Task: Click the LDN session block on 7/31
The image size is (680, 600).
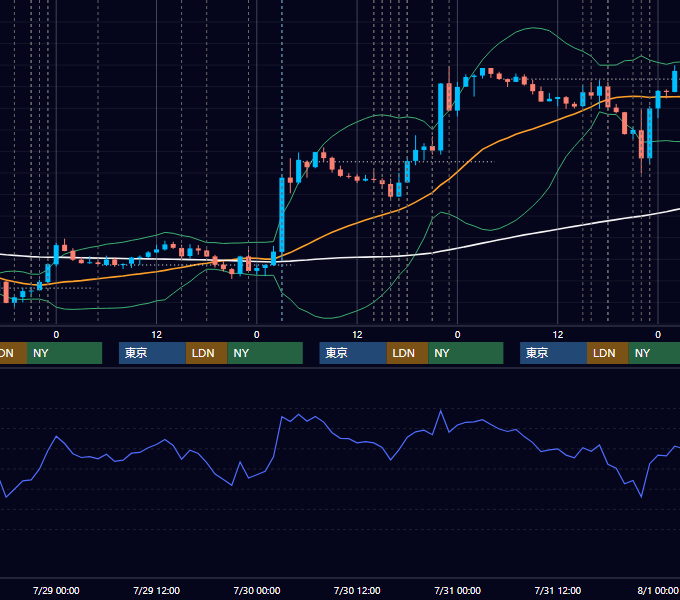Action: [608, 353]
